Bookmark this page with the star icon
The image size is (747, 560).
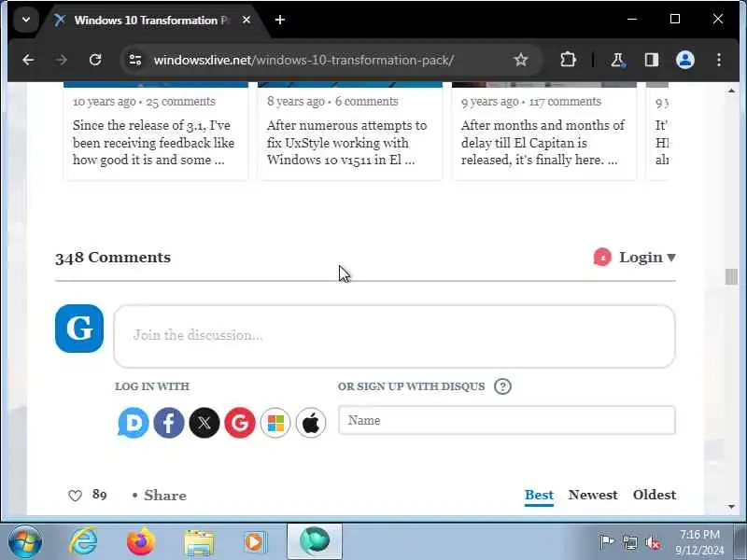pyautogui.click(x=521, y=60)
